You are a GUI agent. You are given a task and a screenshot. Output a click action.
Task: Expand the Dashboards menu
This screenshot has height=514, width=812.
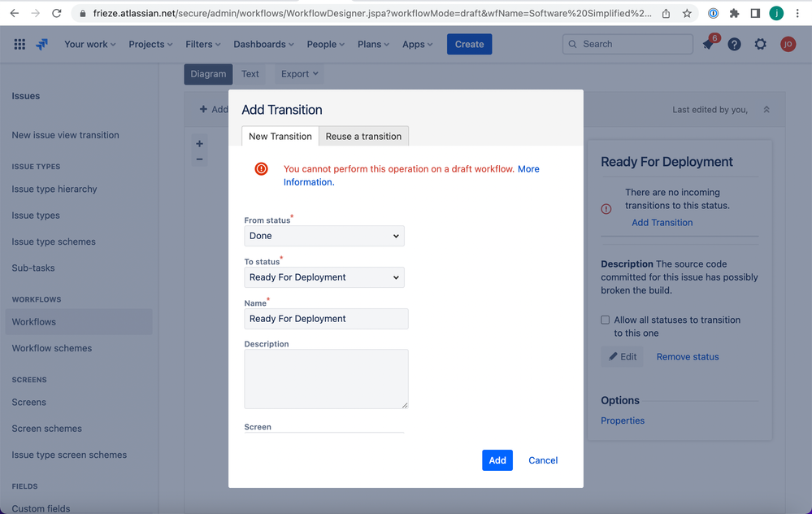click(x=263, y=45)
